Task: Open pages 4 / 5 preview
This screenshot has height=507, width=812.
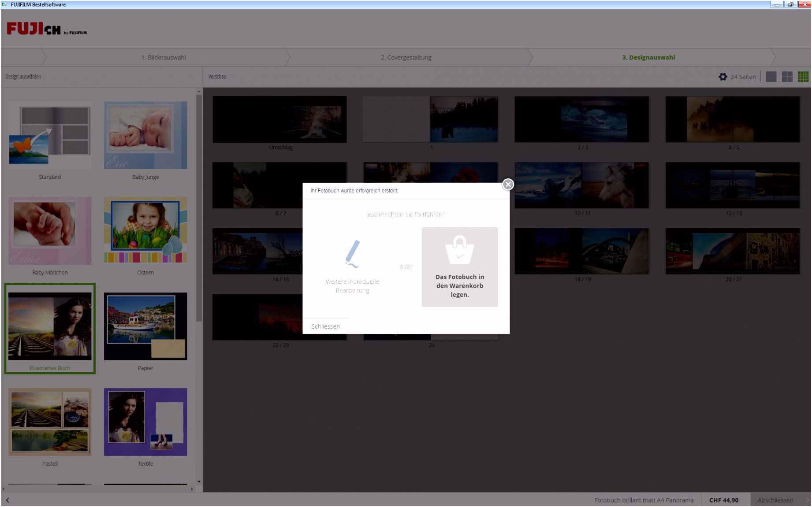Action: tap(733, 119)
